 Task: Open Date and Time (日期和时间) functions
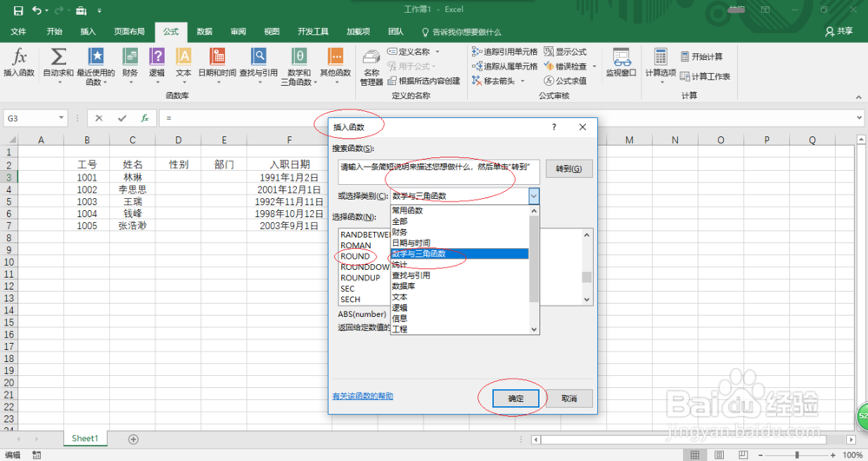point(217,65)
